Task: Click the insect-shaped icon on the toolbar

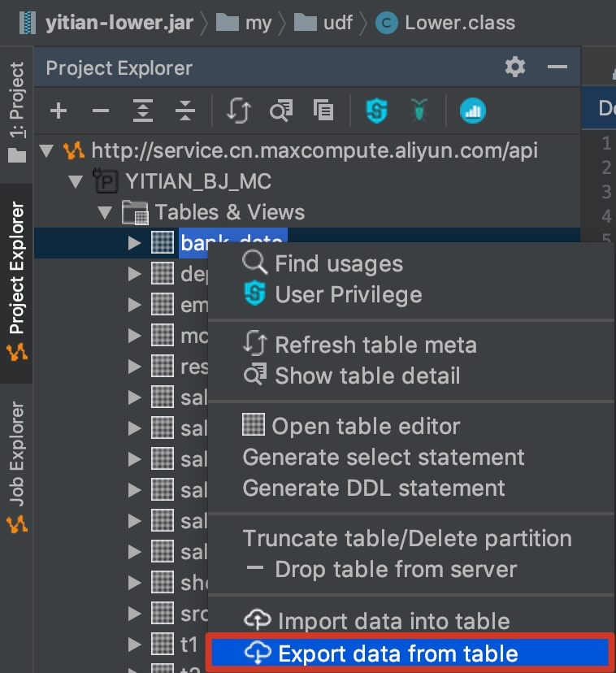Action: [x=420, y=111]
